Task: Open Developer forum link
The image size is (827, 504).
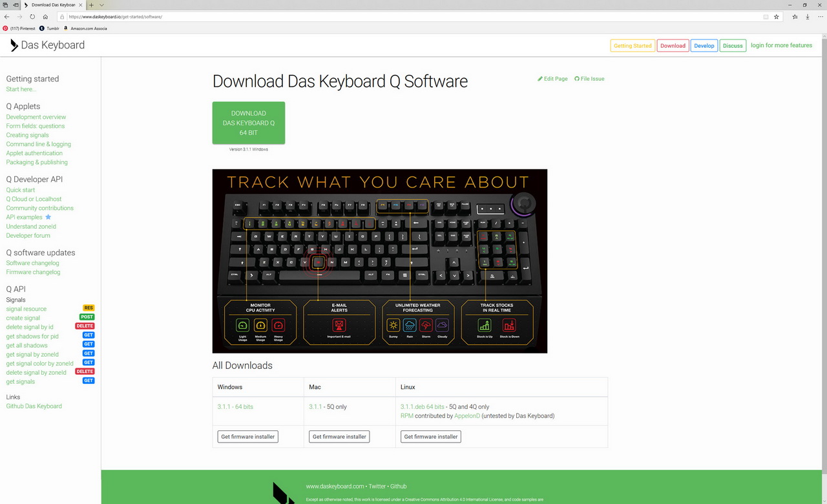Action: click(28, 235)
